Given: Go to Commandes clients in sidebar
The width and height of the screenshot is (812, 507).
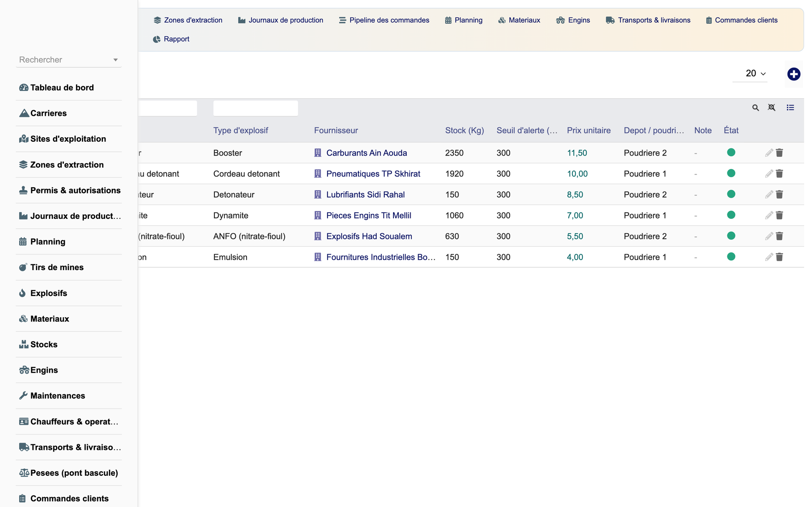Looking at the screenshot, I should point(68,499).
